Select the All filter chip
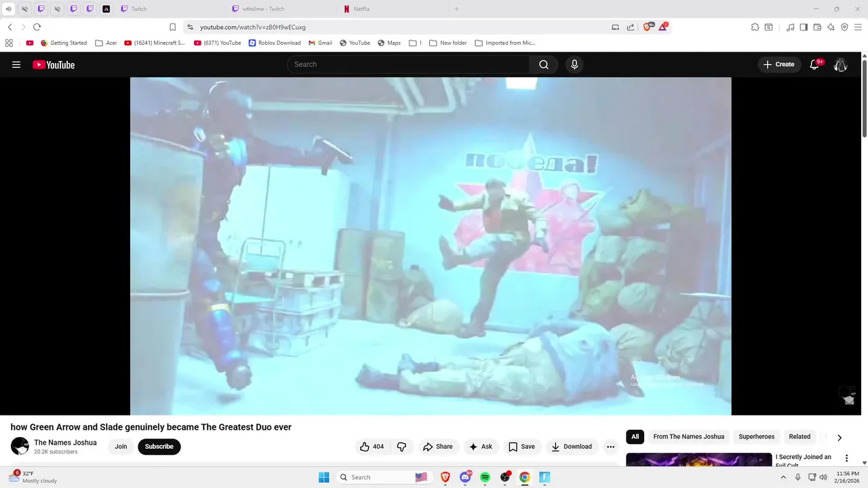 click(x=635, y=436)
